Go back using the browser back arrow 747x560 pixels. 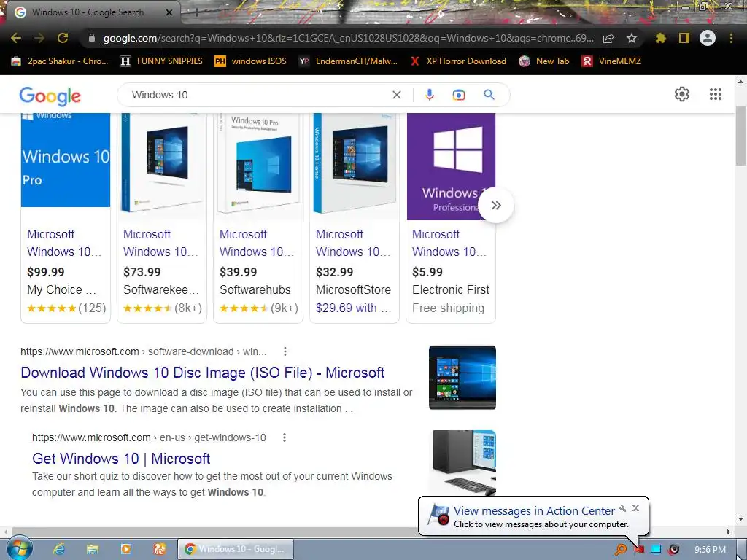coord(16,38)
